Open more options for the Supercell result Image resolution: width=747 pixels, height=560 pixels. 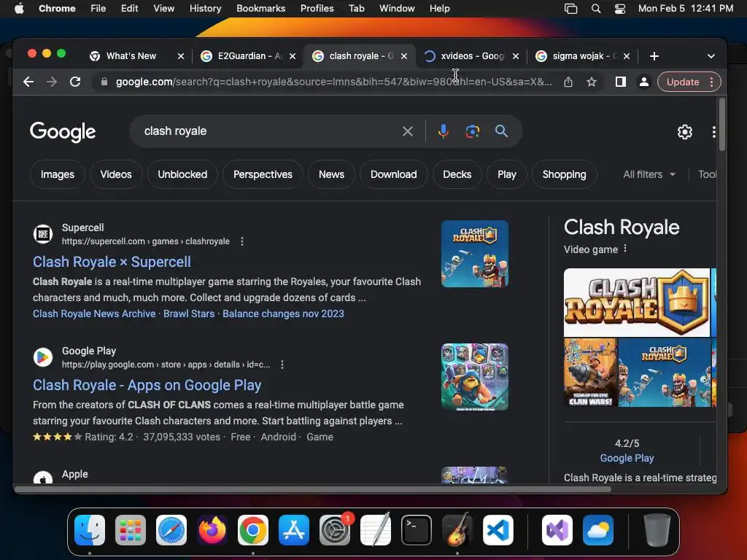(242, 241)
